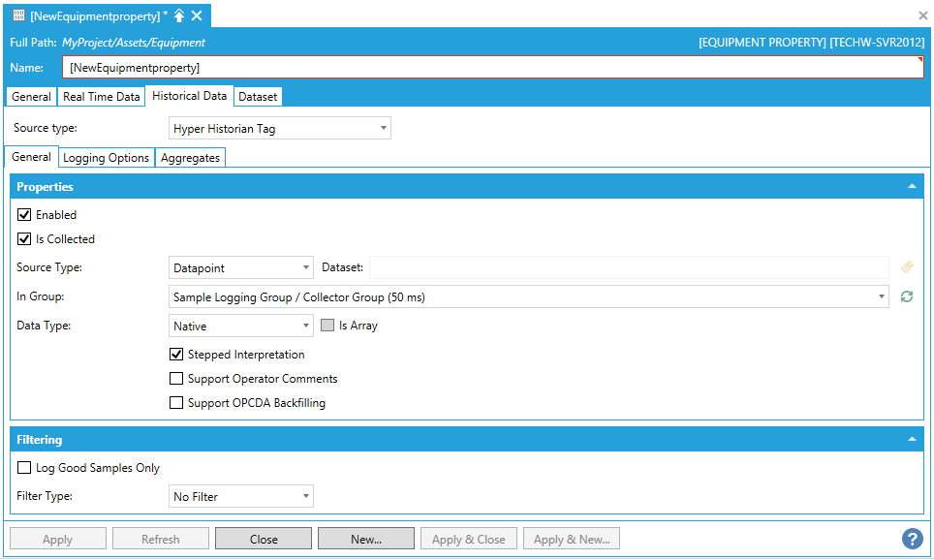Click the Close button
Screen dimensions: 934x560
coord(264,540)
